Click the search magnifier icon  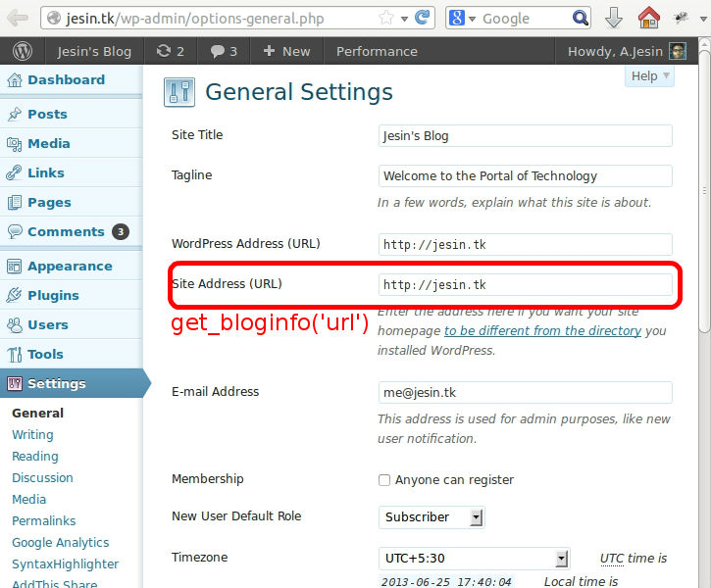point(580,18)
